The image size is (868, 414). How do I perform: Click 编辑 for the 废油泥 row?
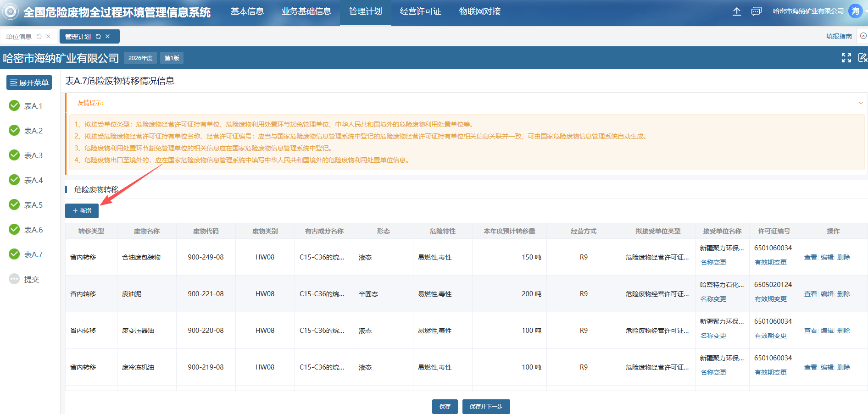click(x=827, y=294)
